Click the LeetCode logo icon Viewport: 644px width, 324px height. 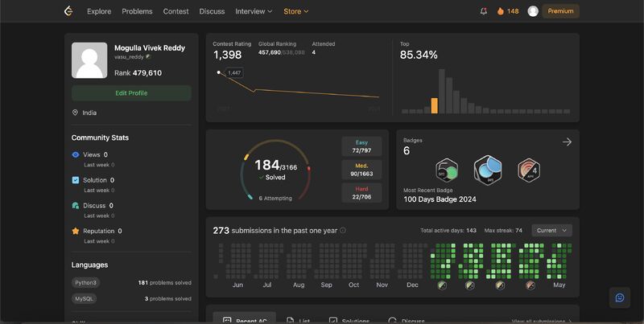(x=68, y=11)
